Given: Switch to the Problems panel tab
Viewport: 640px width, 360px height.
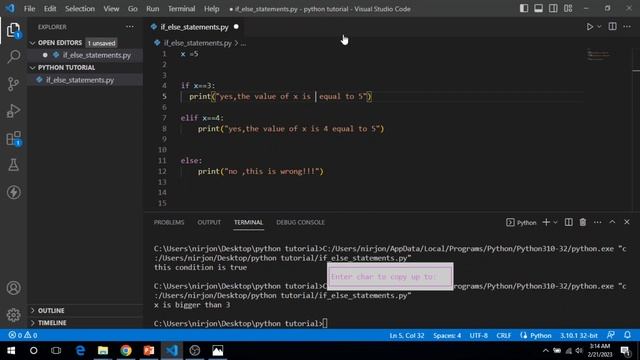Looking at the screenshot, I should pyautogui.click(x=169, y=222).
